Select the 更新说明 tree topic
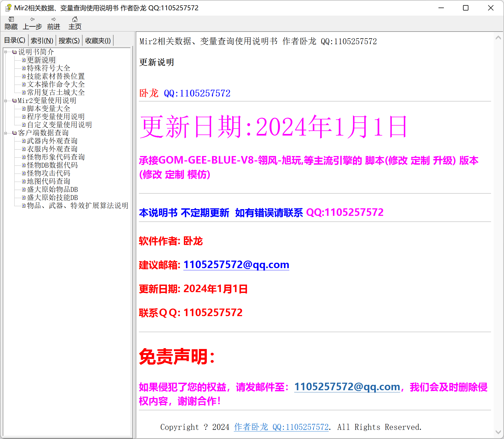 41,60
